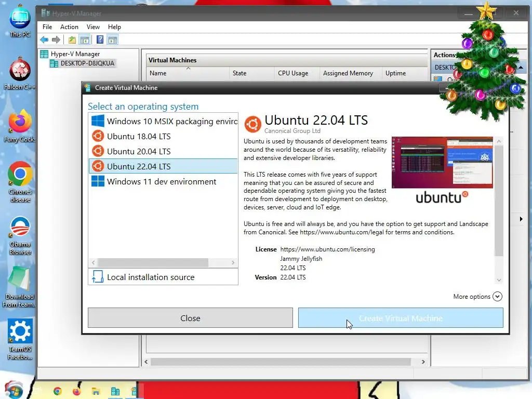Open Chrome from the taskbar
Screen dimensions: 532x399
pyautogui.click(x=58, y=391)
